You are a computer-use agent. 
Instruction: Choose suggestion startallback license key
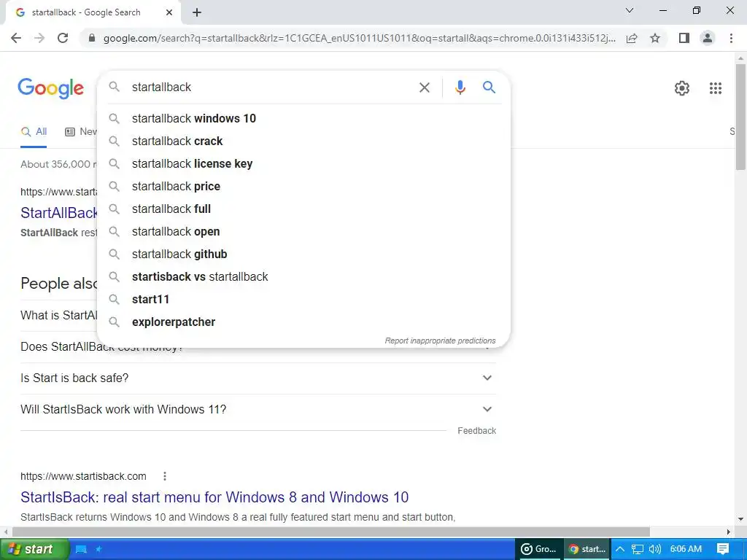(x=303, y=164)
